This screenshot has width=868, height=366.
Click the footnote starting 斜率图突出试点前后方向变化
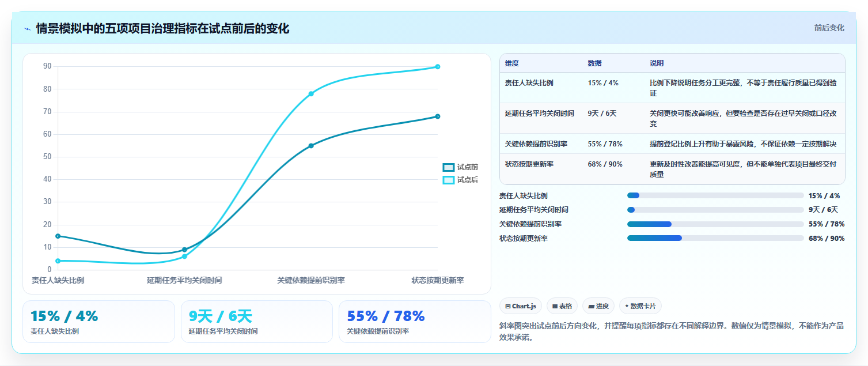(x=672, y=331)
